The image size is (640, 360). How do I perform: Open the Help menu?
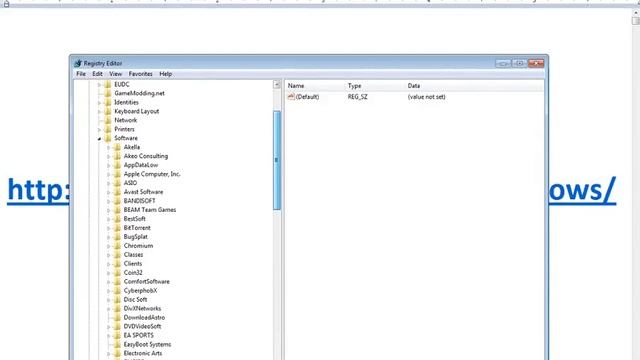(x=165, y=74)
